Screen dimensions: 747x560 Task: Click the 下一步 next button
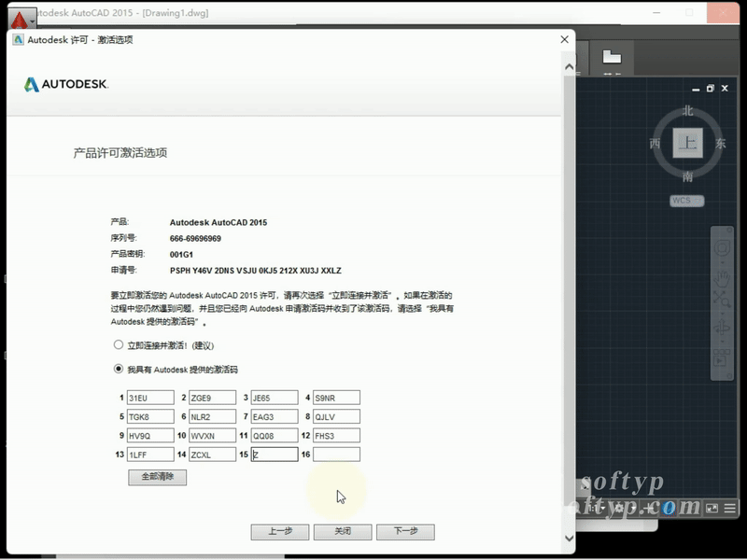tap(405, 532)
